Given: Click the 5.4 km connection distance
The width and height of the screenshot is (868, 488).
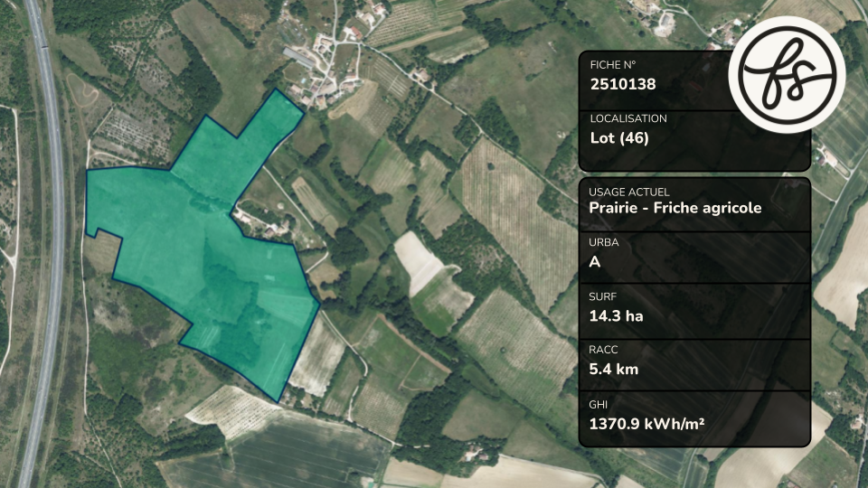Looking at the screenshot, I should (613, 369).
